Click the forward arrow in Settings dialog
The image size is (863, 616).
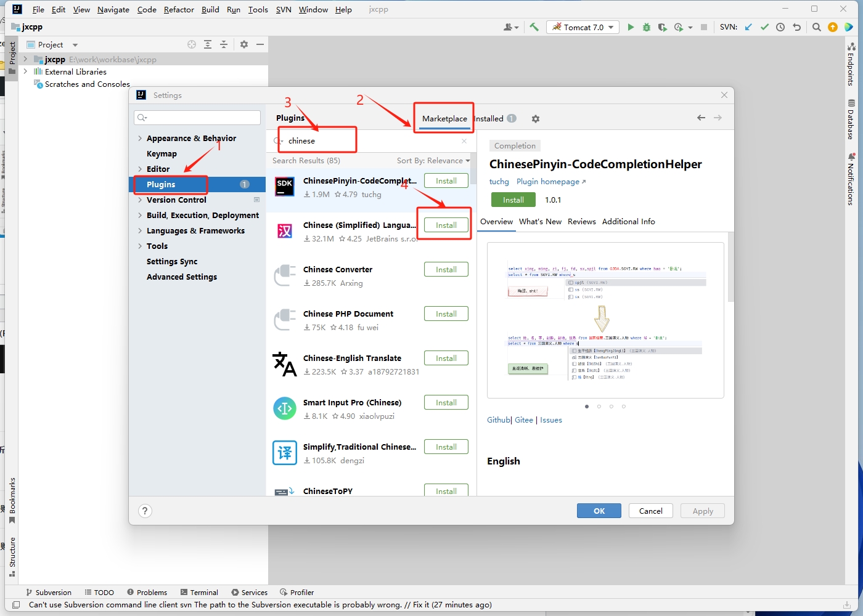[718, 118]
